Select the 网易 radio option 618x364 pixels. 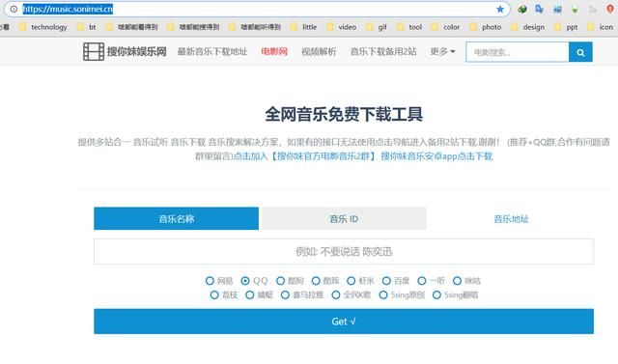tap(210, 281)
